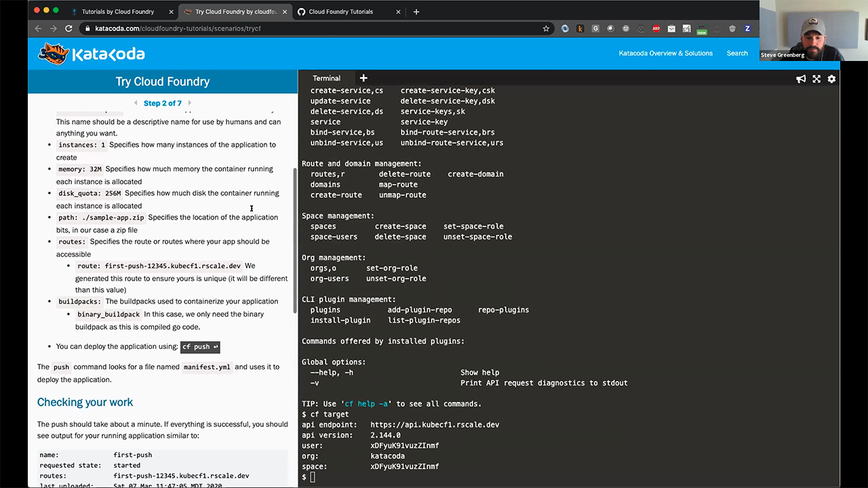This screenshot has width=868, height=488.
Task: Bookmark this page with the star icon
Action: point(546,28)
